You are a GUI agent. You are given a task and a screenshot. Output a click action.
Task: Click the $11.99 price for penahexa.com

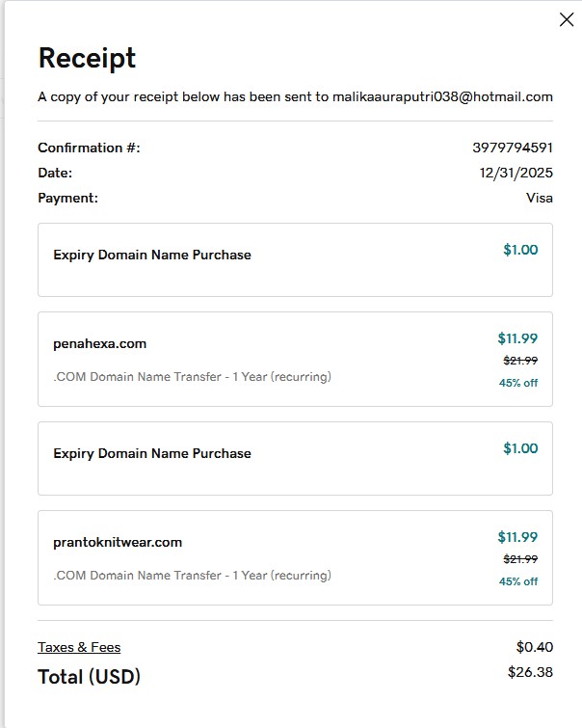click(x=517, y=338)
